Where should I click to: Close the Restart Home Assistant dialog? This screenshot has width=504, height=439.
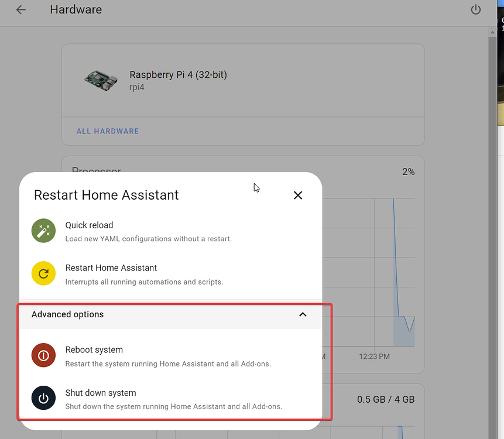298,195
